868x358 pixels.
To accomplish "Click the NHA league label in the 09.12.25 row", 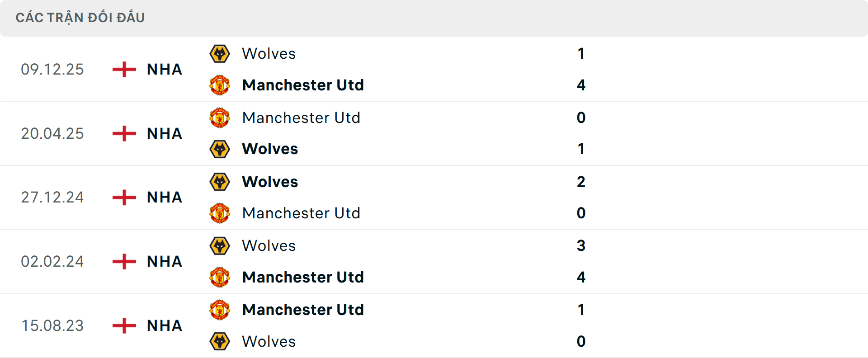I will click(x=164, y=69).
